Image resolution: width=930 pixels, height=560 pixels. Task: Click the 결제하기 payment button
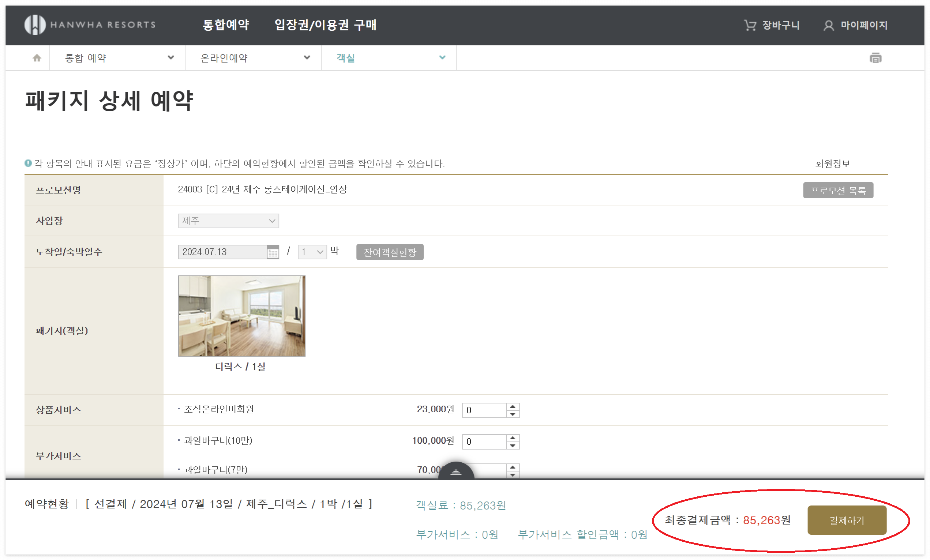[847, 520]
